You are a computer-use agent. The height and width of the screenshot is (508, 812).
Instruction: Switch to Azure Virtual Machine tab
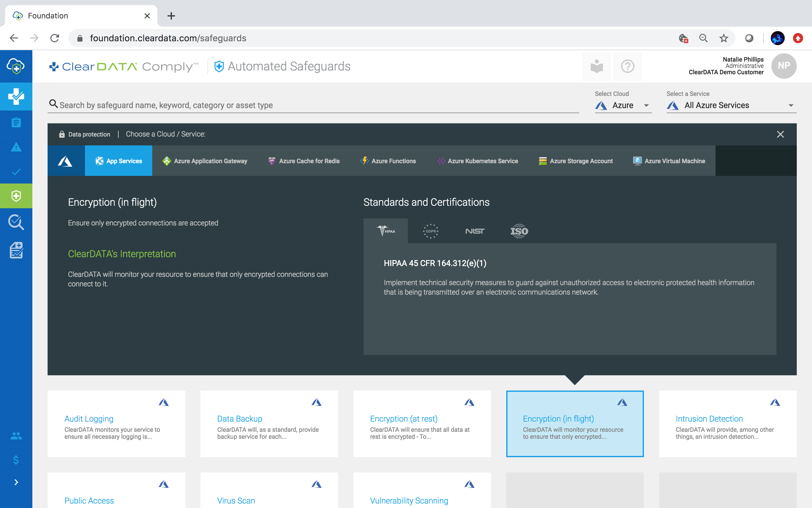(x=669, y=161)
